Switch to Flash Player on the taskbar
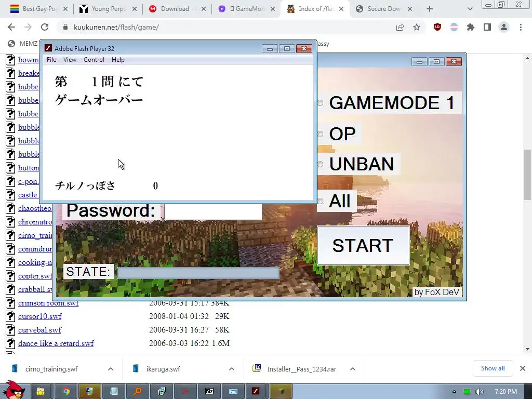The width and height of the screenshot is (532, 399). (257, 392)
